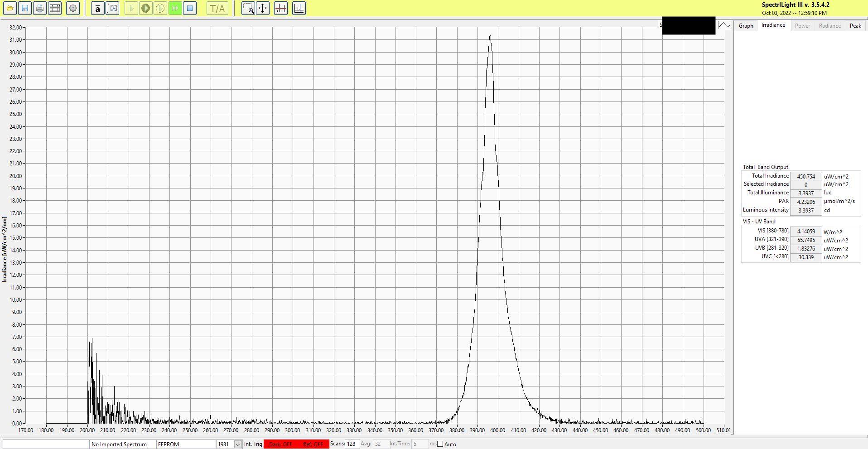Click the dark filled circular play icon
This screenshot has height=449, width=868.
tap(146, 8)
